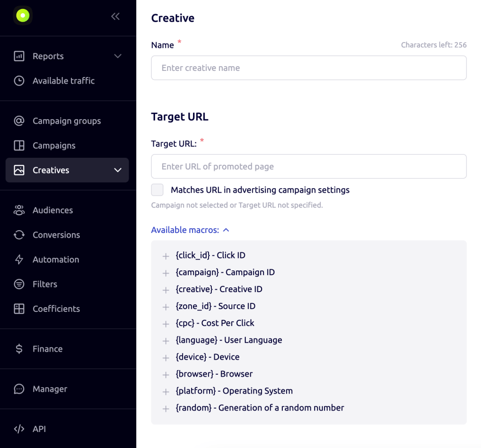Expand the Reports menu chevron
481x448 pixels.
(x=118, y=56)
